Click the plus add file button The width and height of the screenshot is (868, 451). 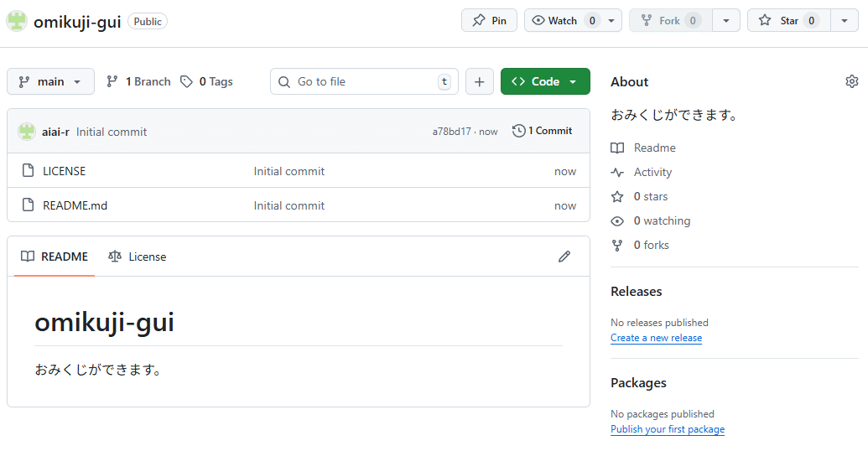coord(480,81)
